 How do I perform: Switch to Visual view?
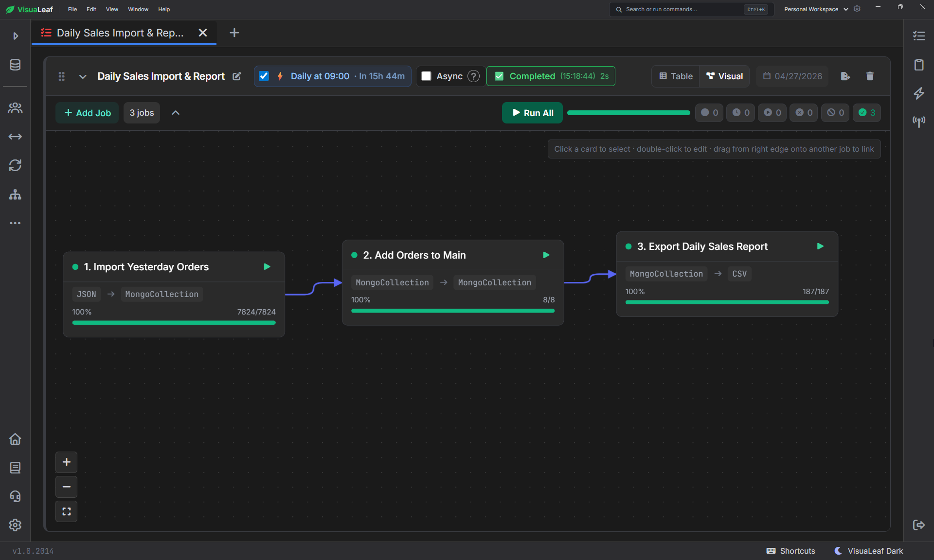point(724,76)
